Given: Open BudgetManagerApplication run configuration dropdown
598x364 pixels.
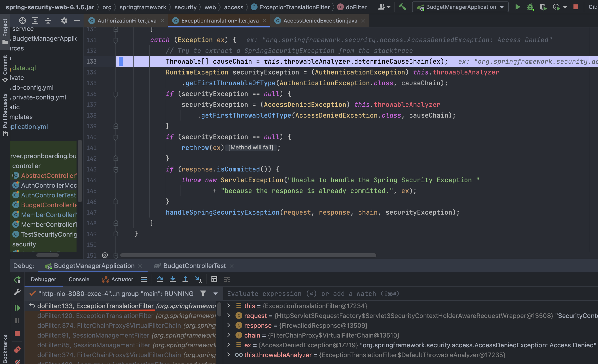Looking at the screenshot, I should [460, 7].
